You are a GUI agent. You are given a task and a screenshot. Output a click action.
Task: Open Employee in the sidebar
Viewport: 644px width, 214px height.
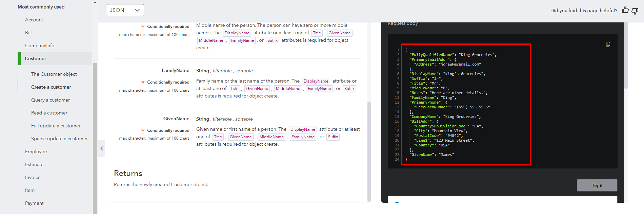(x=36, y=151)
